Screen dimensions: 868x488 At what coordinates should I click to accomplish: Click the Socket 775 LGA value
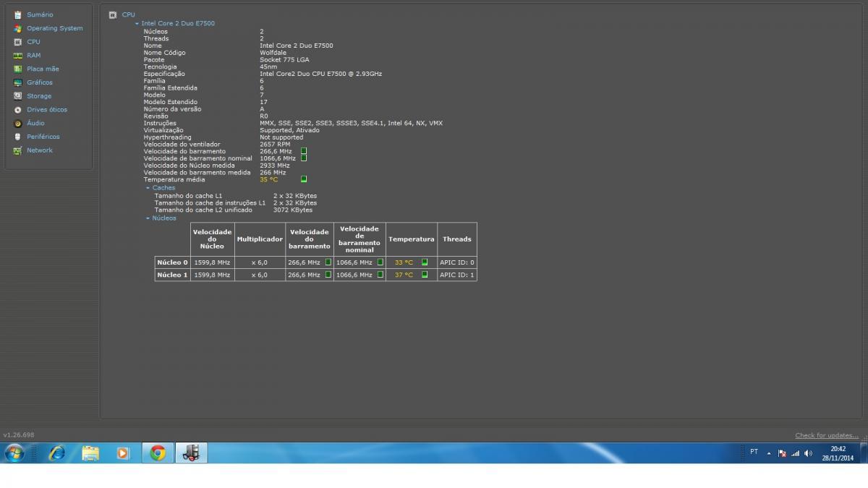point(284,60)
